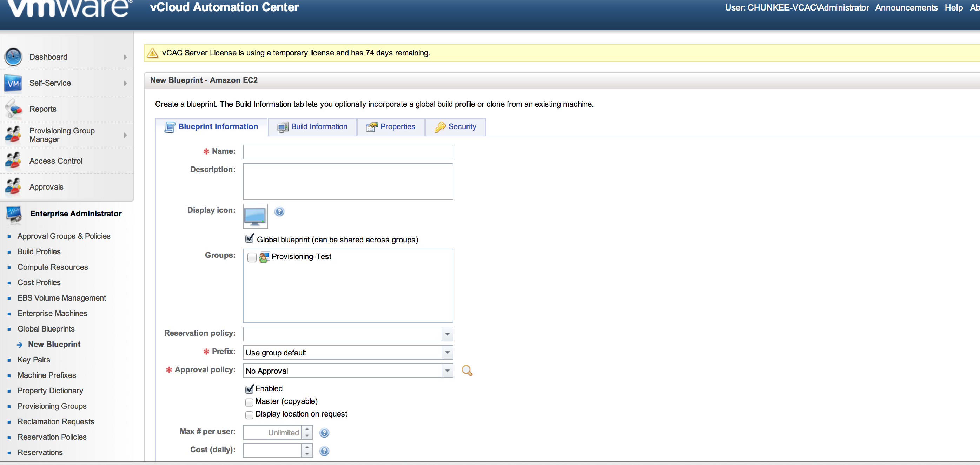This screenshot has width=980, height=465.
Task: Open the Prefix dropdown
Action: tap(448, 352)
